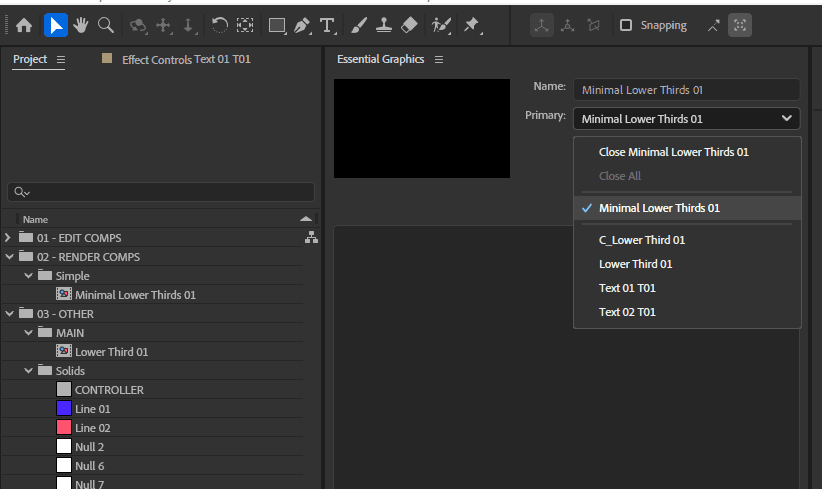Select the Clone Stamp tool
Image resolution: width=822 pixels, height=489 pixels.
point(384,25)
